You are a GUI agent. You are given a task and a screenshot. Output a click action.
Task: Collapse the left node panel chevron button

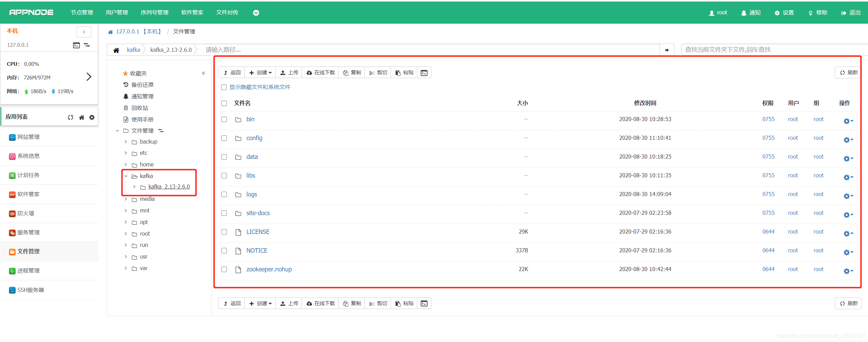84,32
